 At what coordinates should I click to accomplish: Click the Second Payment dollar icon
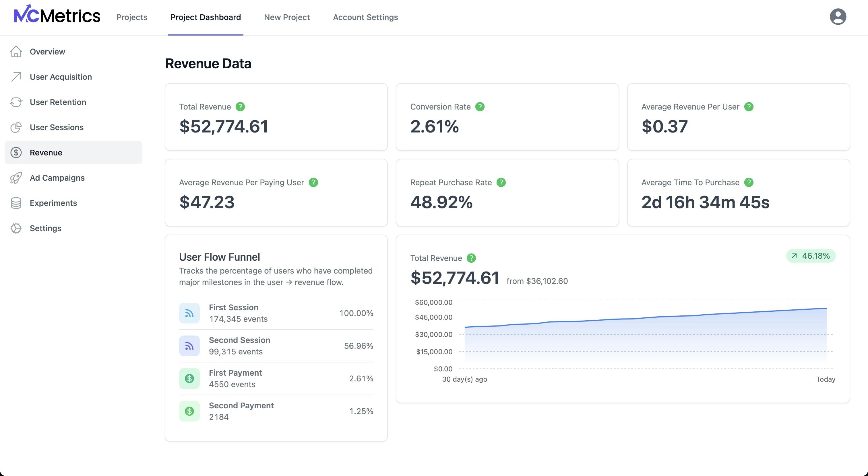click(x=189, y=411)
